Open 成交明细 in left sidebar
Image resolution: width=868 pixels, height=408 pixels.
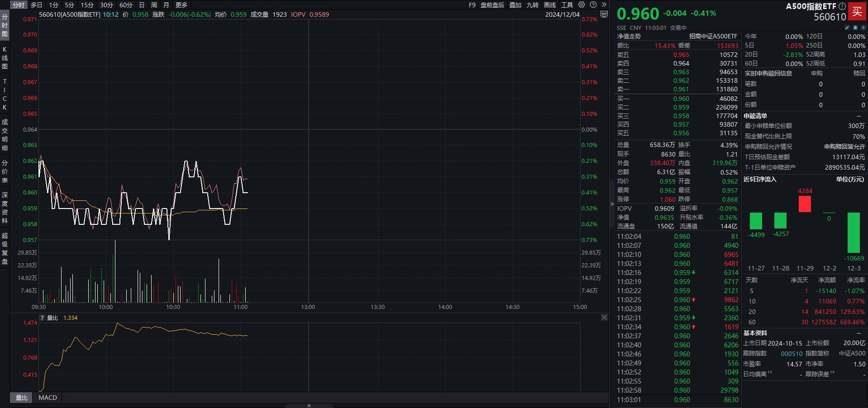pyautogui.click(x=5, y=135)
